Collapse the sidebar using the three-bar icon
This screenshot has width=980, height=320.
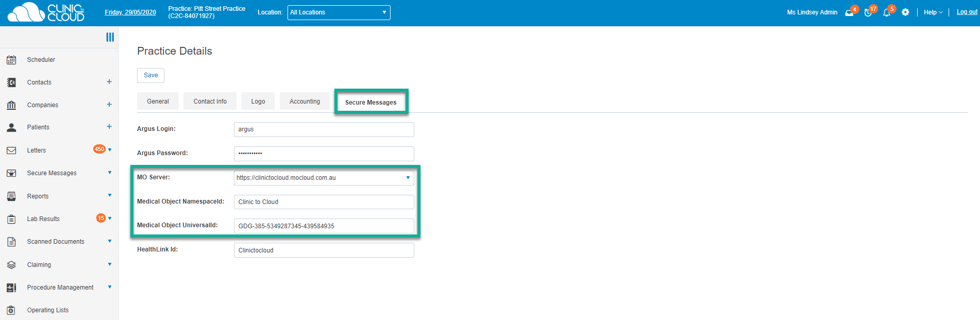pos(110,37)
